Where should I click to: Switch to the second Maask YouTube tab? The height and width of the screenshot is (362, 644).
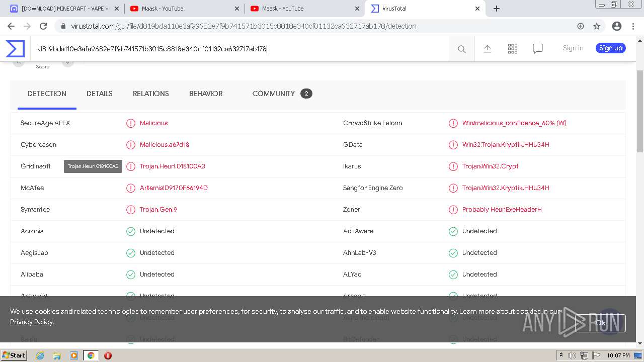(x=304, y=9)
